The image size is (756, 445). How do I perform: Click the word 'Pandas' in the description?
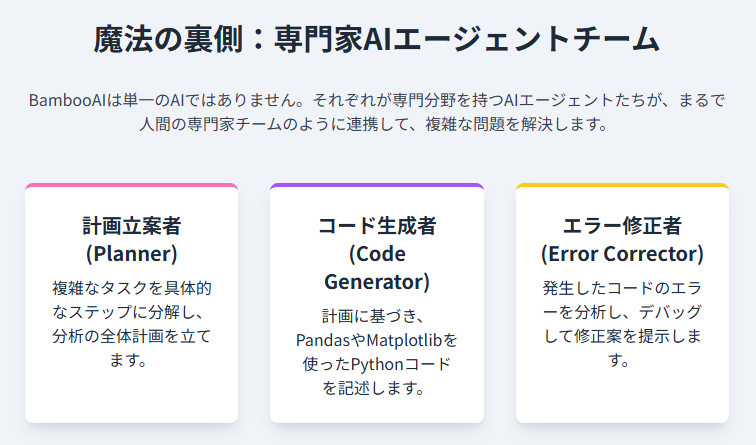click(323, 340)
